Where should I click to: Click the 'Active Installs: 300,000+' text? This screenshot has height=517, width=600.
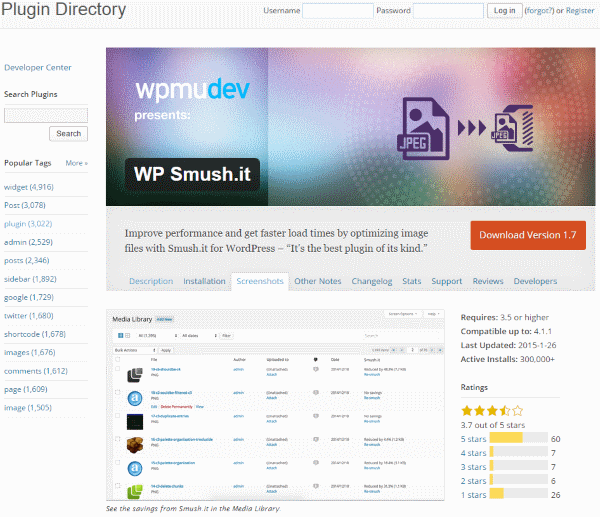(507, 359)
